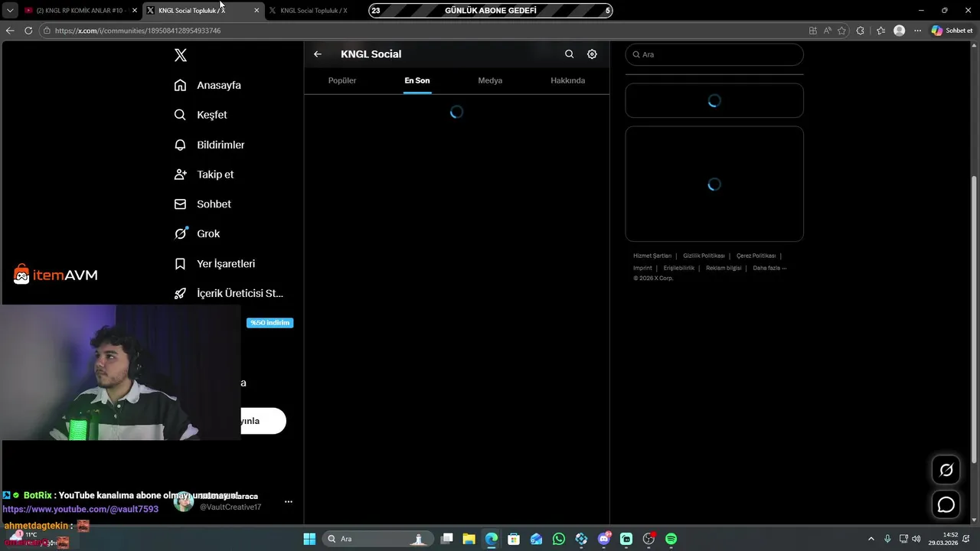980x551 pixels.
Task: Search within the KNGL Social community
Action: pyautogui.click(x=569, y=54)
